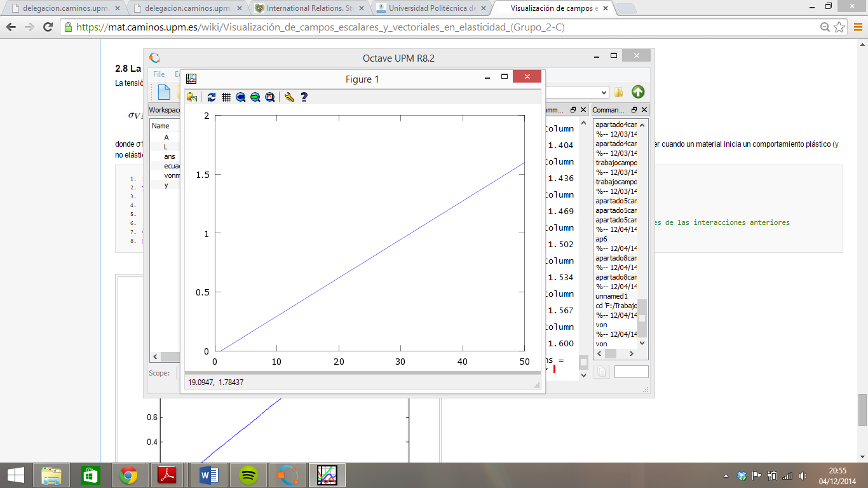Apply autoscale using the figure toolbar icon
The height and width of the screenshot is (488, 868).
[211, 97]
